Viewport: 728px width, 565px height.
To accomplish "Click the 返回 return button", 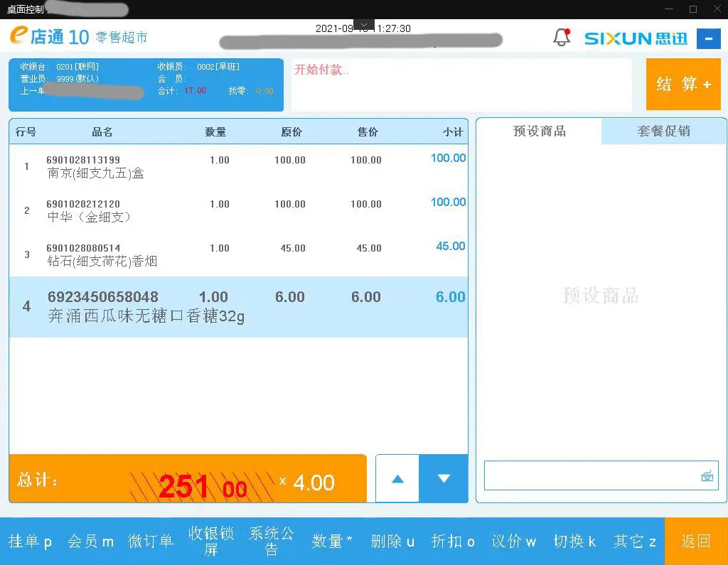I will (x=696, y=541).
